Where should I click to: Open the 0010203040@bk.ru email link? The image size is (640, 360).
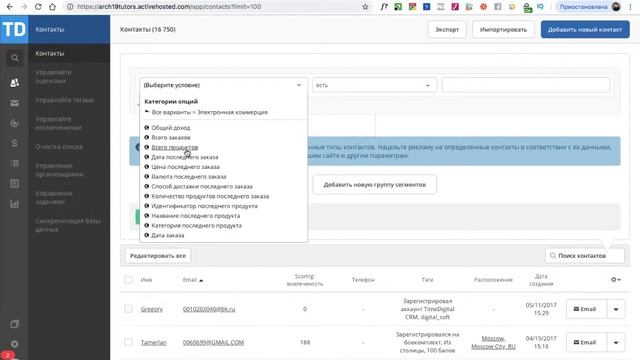pyautogui.click(x=209, y=309)
